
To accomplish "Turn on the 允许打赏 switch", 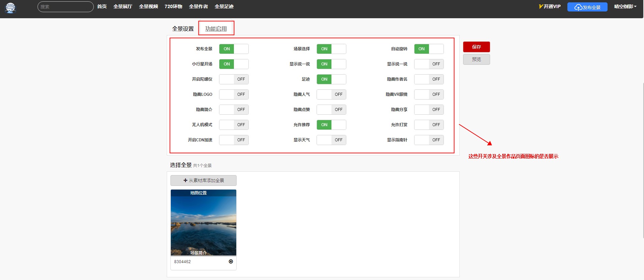I will [429, 125].
